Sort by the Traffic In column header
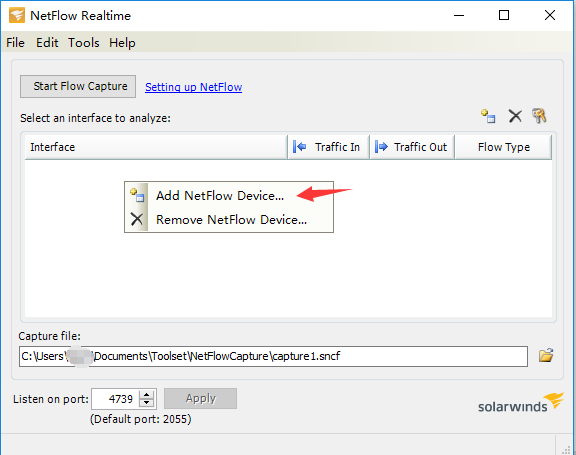The width and height of the screenshot is (576, 455). 329,147
